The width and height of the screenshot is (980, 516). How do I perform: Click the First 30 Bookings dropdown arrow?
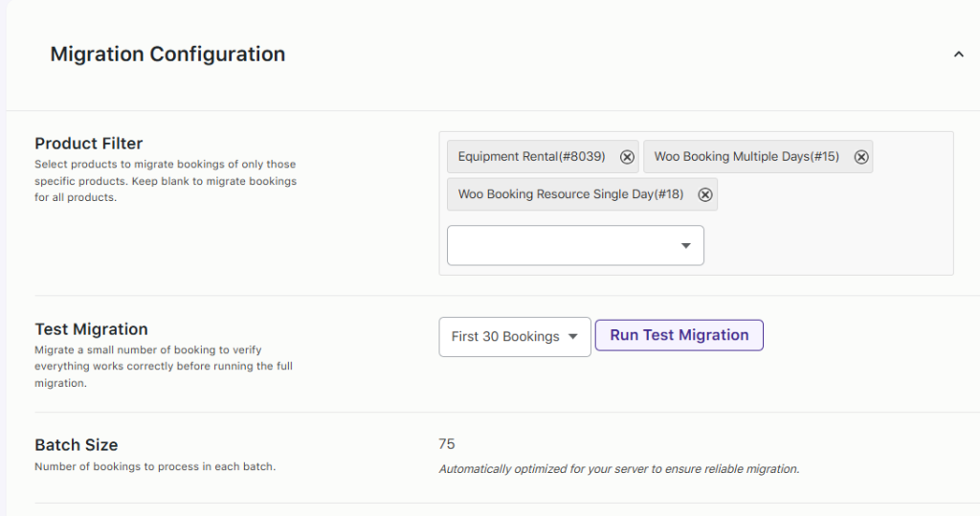(572, 337)
